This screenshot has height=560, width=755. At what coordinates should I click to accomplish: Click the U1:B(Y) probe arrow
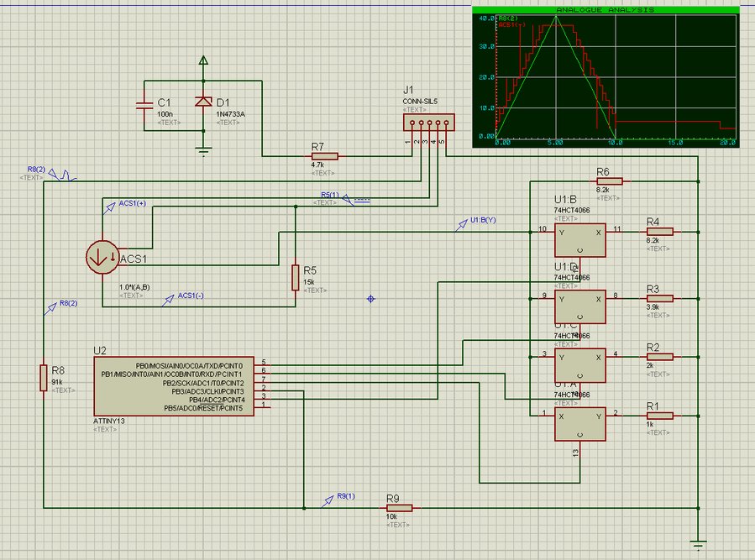[x=460, y=225]
